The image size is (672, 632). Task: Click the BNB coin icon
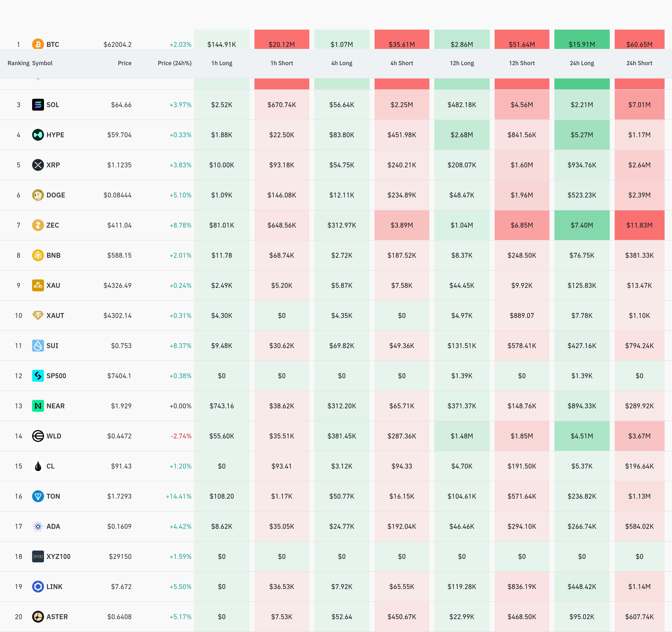38,255
